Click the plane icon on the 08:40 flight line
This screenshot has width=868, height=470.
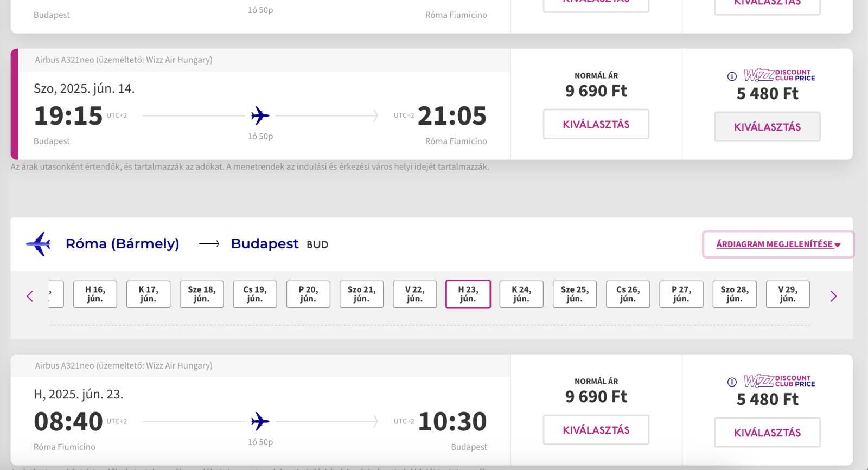coord(260,421)
